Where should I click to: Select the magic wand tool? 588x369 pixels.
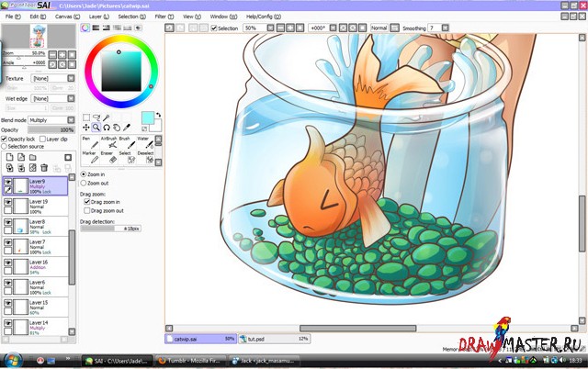coord(107,117)
